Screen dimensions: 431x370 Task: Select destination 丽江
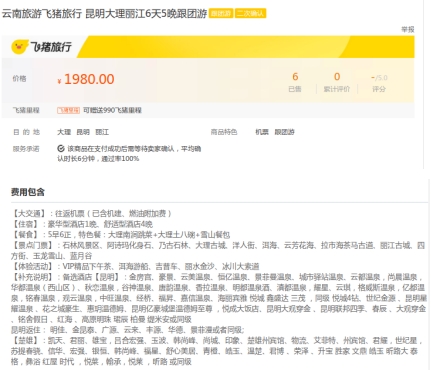pyautogui.click(x=102, y=132)
